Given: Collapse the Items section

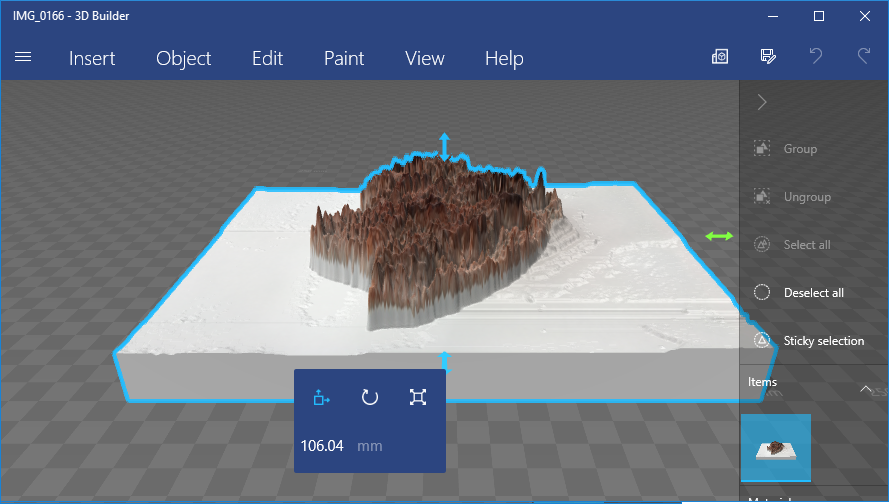Looking at the screenshot, I should (x=866, y=388).
